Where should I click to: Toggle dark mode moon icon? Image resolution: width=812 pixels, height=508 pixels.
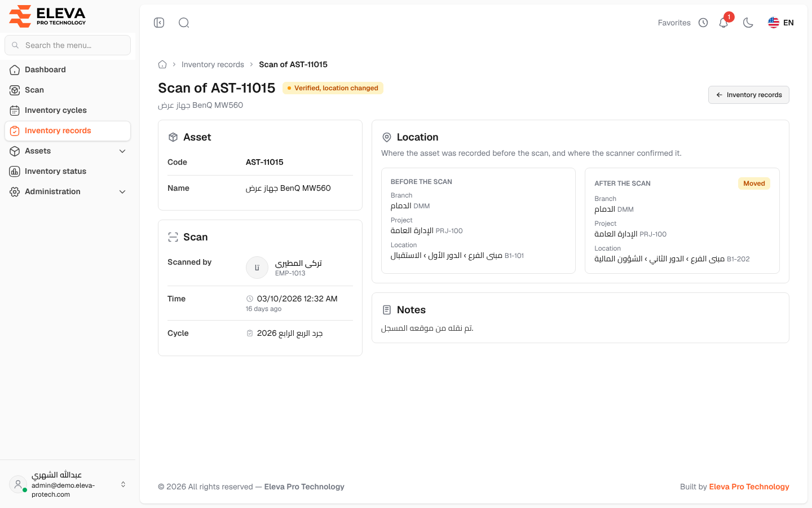(748, 23)
